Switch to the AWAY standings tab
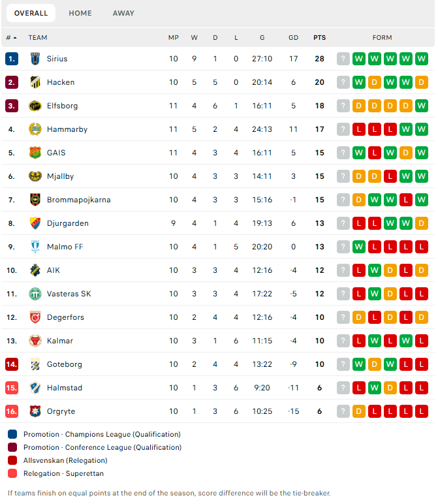 pos(123,13)
